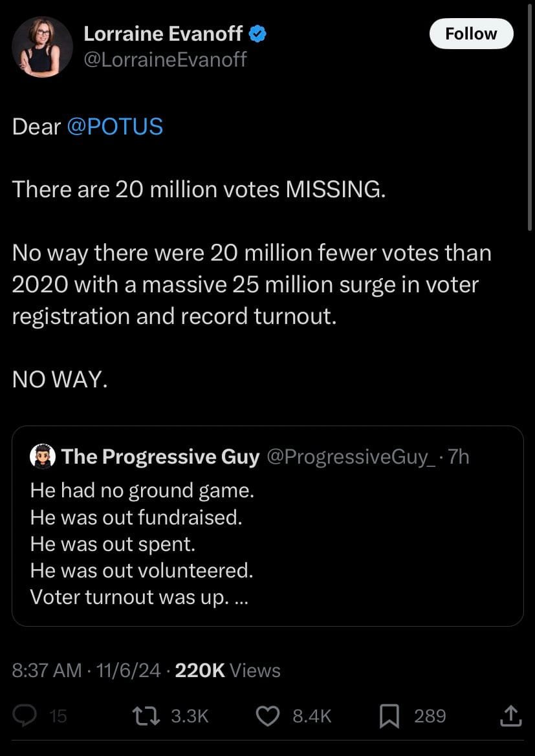
Task: Open the reply composer via the comment icon
Action: [x=25, y=716]
